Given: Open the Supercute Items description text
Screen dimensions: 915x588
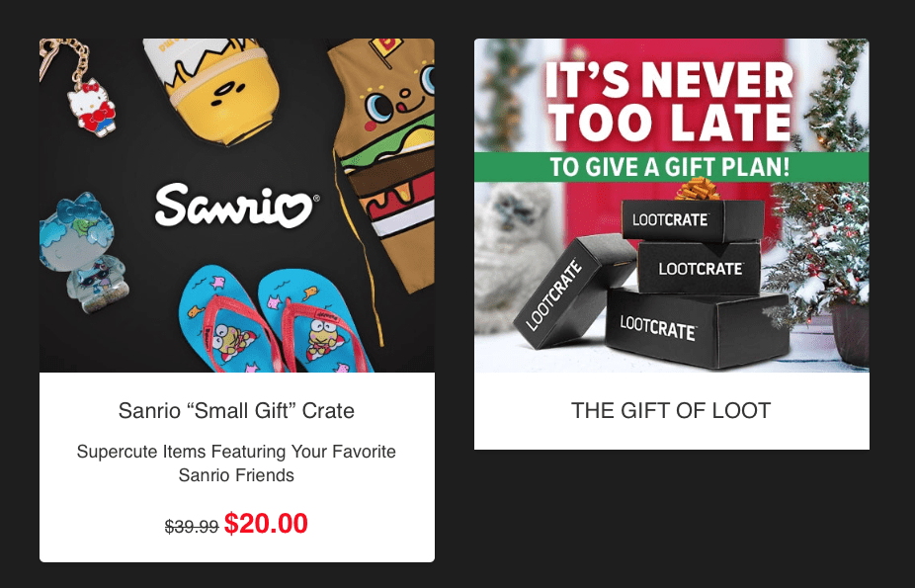Looking at the screenshot, I should coord(236,463).
